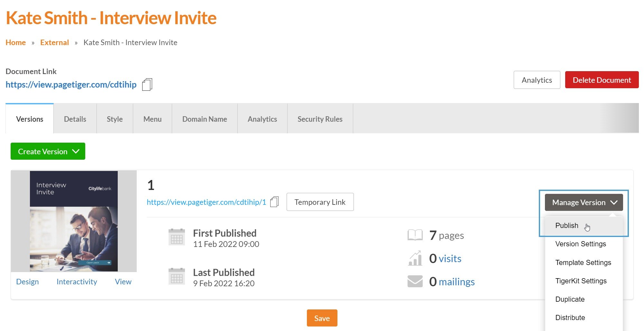Click the First Published calendar icon

[x=177, y=237]
